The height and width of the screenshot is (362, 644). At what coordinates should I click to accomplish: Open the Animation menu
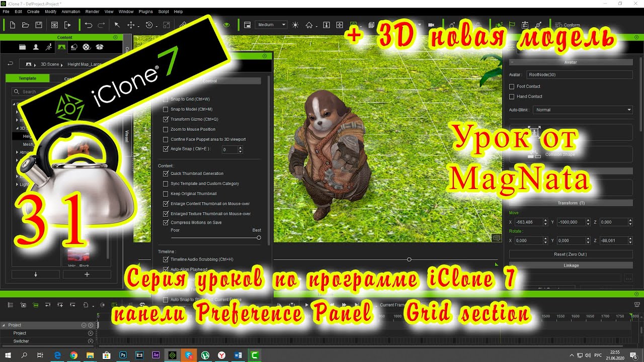[70, 11]
